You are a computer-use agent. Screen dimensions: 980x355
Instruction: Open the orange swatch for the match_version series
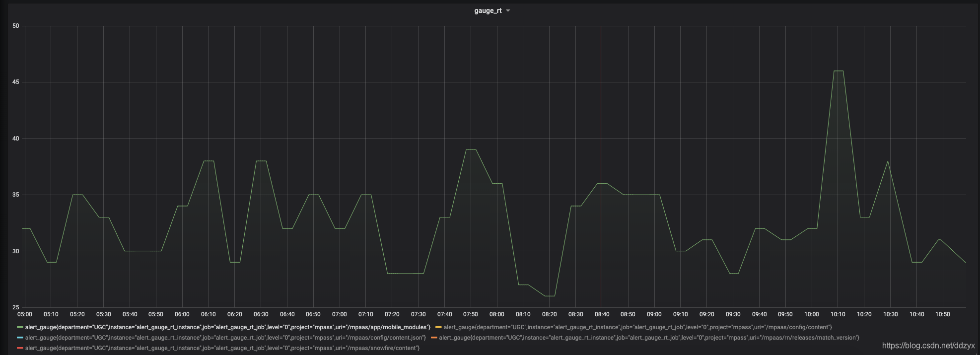[434, 338]
